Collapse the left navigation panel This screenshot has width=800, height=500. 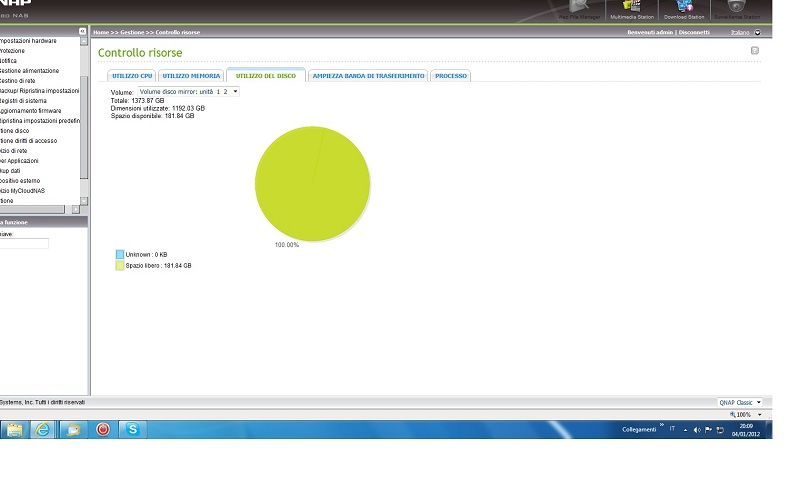[x=83, y=32]
